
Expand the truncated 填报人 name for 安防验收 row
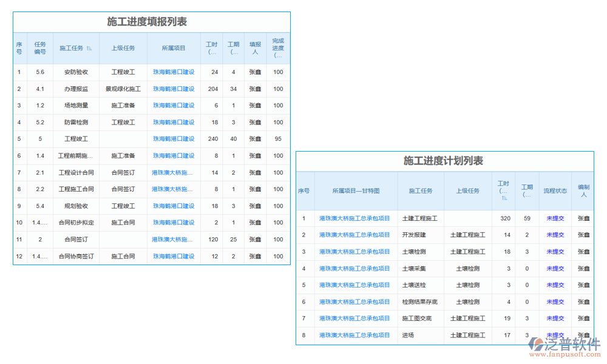tap(255, 72)
